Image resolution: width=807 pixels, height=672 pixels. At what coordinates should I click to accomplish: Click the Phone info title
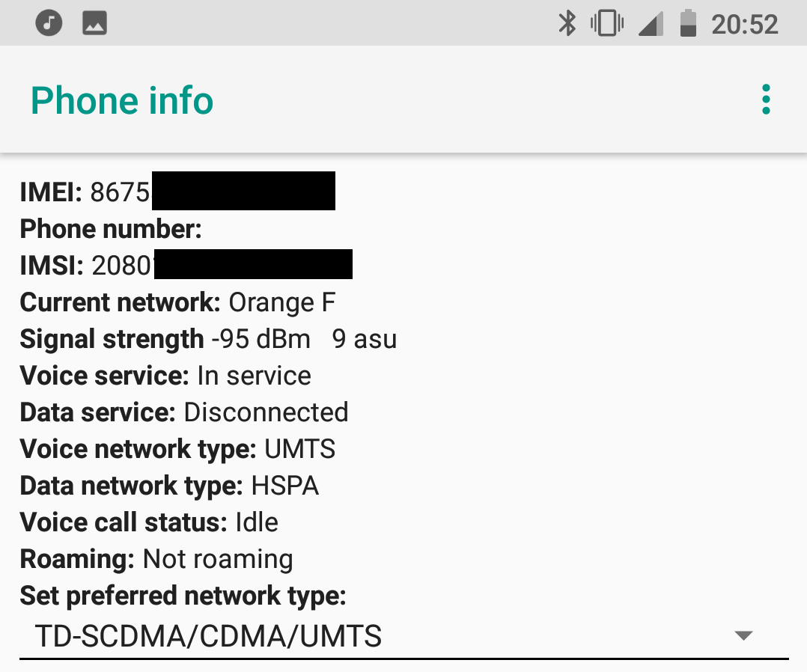[x=122, y=100]
